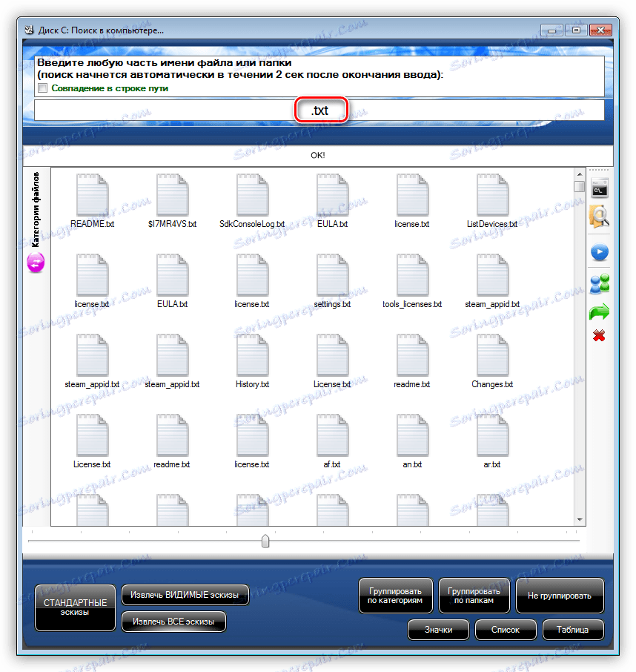Open the 'Категории файлов' side panel label
The height and width of the screenshot is (672, 636).
(36, 210)
